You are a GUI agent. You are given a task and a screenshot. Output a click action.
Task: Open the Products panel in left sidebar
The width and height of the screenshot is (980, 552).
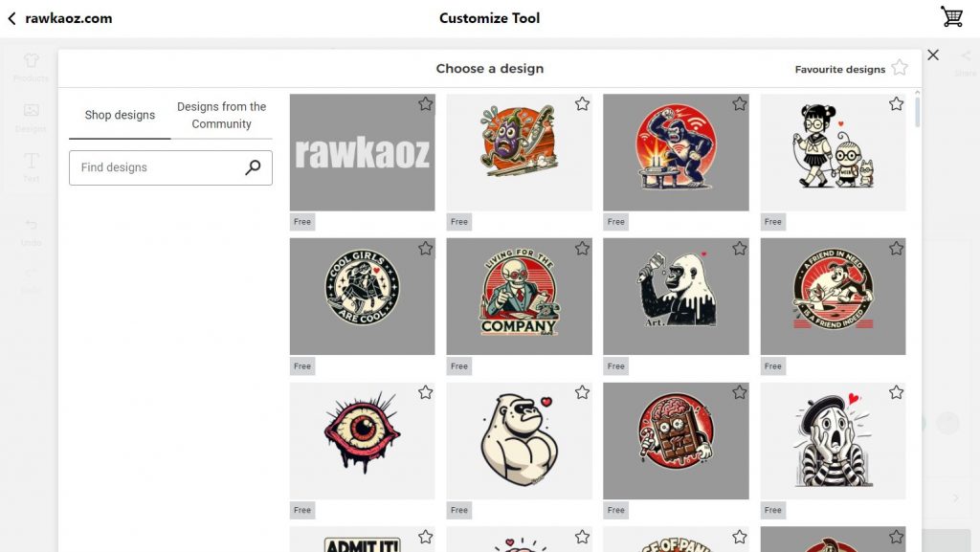click(30, 65)
